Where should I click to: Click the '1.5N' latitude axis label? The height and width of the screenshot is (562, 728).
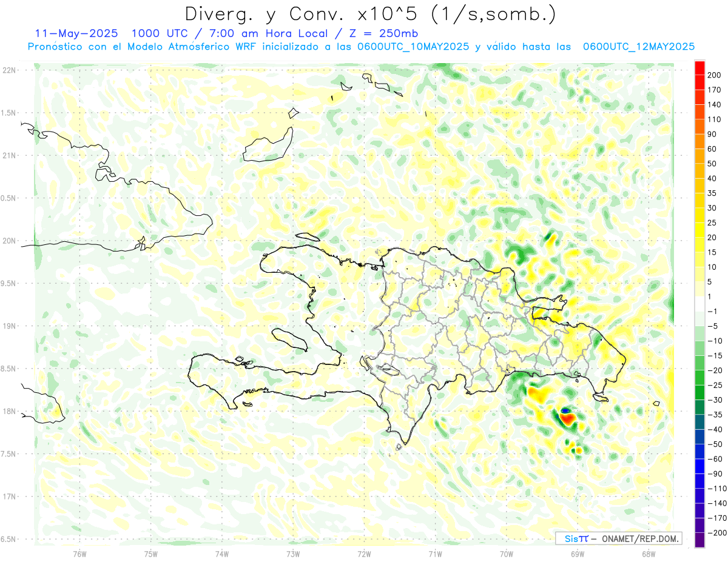point(8,113)
